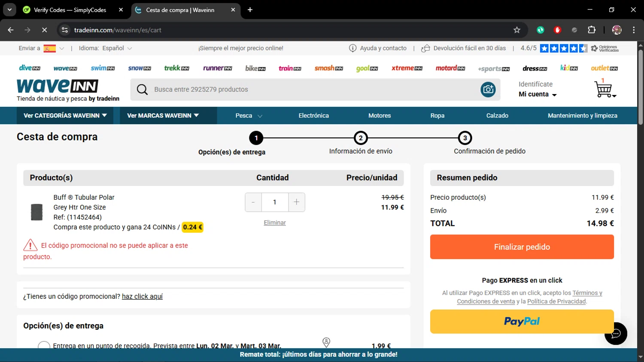Screen dimensions: 644x362
Task: Click the site information icon in address bar
Action: [65, 30]
